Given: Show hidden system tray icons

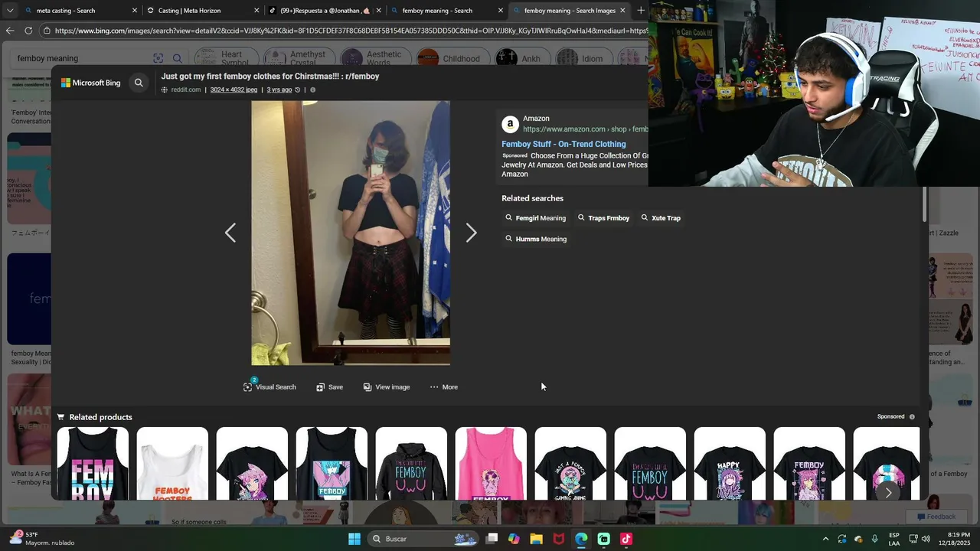Looking at the screenshot, I should click(825, 539).
